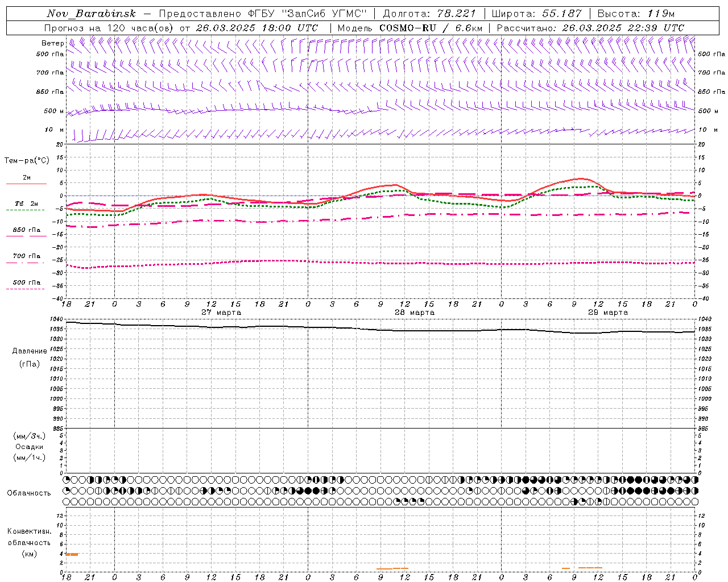Image resolution: width=728 pixels, height=582 pixels.
Task: Click the Ветер wind panel label
Action: pos(52,43)
